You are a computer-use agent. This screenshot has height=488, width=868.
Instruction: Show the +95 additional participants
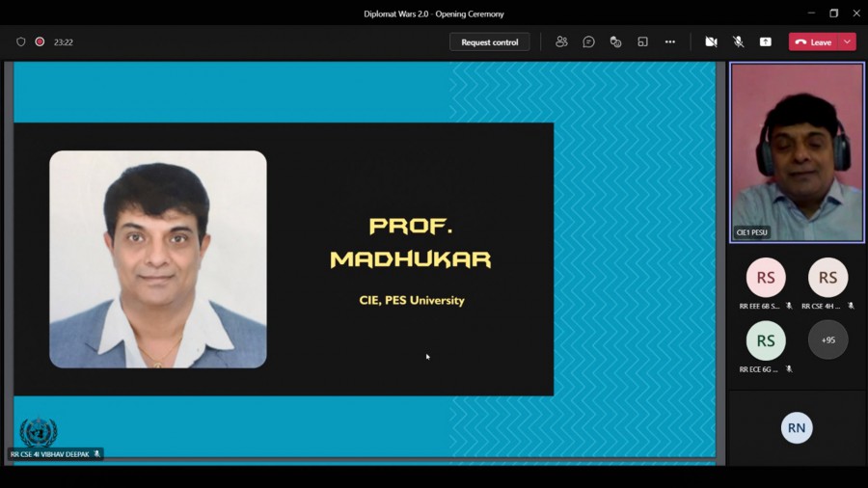tap(827, 340)
